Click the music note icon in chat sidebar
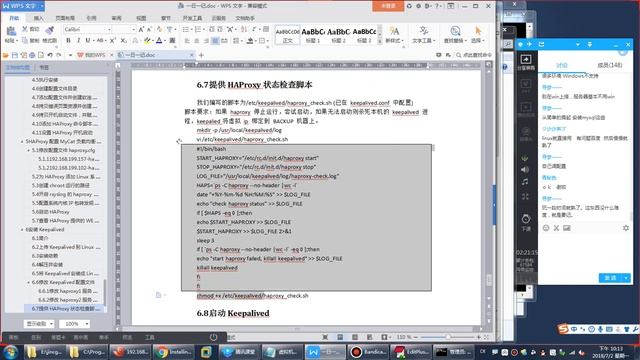This screenshot has height=360, width=640. point(525,182)
